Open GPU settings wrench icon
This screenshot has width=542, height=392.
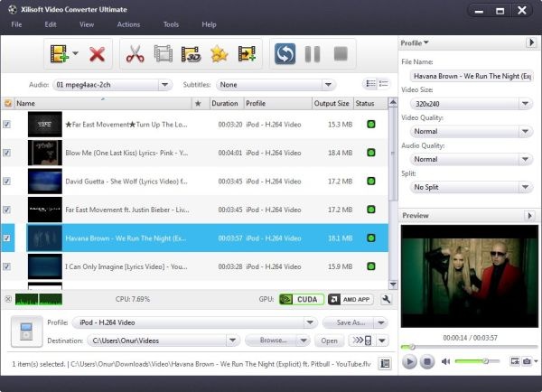click(x=386, y=299)
